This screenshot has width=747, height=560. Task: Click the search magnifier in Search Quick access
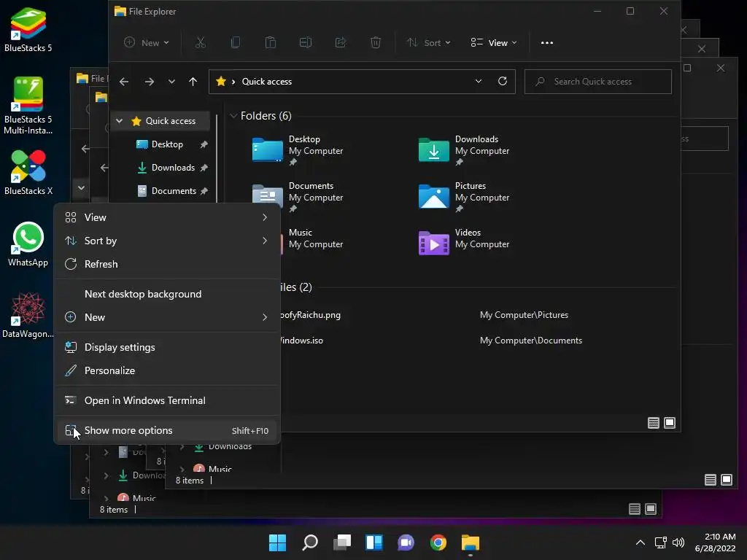click(x=540, y=82)
